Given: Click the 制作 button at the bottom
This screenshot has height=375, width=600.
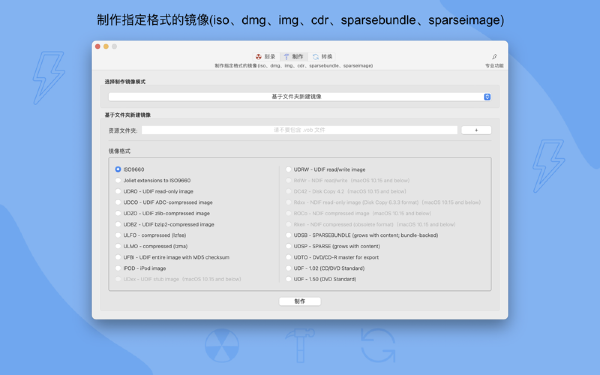Looking at the screenshot, I should pos(300,302).
